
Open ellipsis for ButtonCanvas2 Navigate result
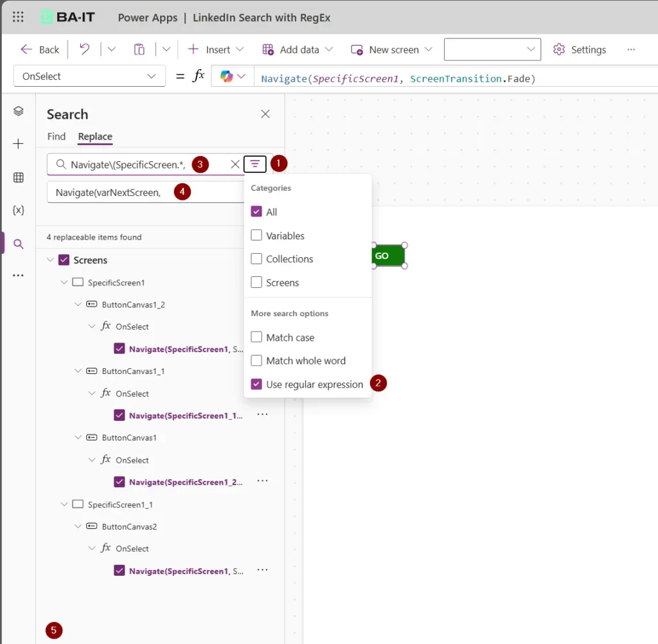click(x=262, y=569)
